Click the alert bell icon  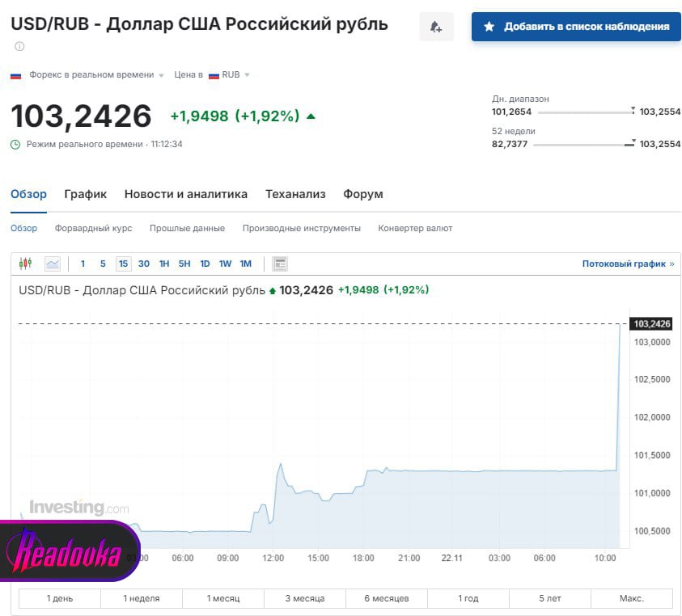coord(436,27)
